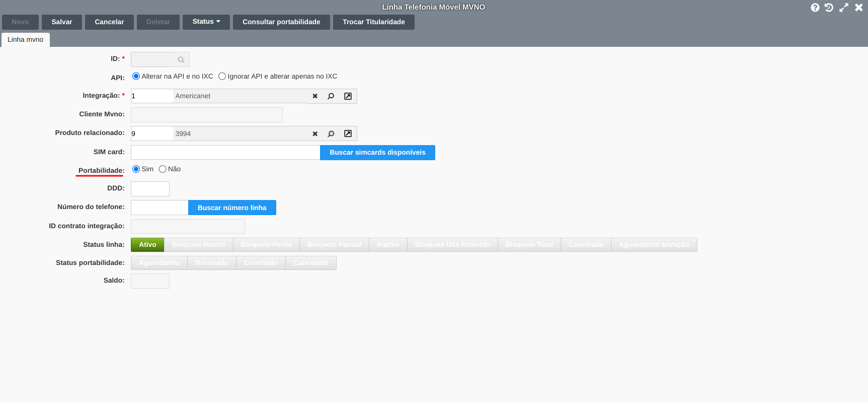Click Trocar Titularidade button
The width and height of the screenshot is (868, 402).
point(374,22)
